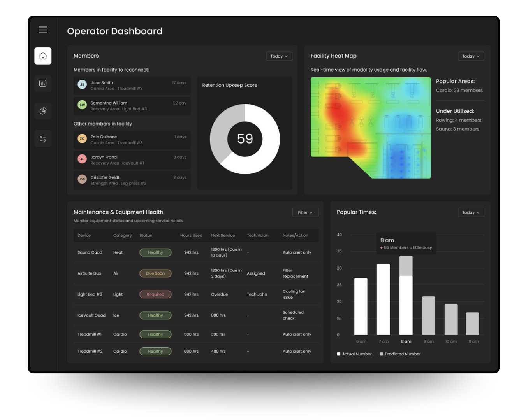This screenshot has height=420, width=526.
Task: Click the Healthy status badge for Sauna Quad
Action: click(155, 252)
